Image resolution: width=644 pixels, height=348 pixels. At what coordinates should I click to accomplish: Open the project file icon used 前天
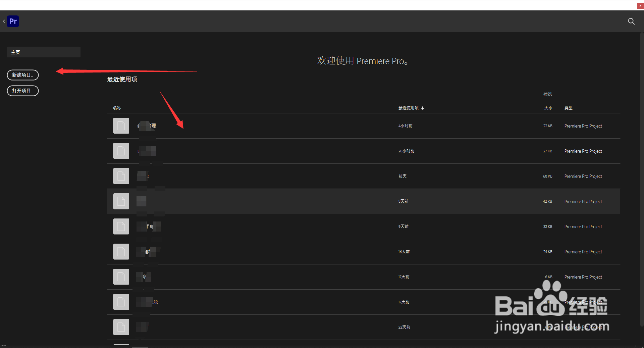(121, 176)
